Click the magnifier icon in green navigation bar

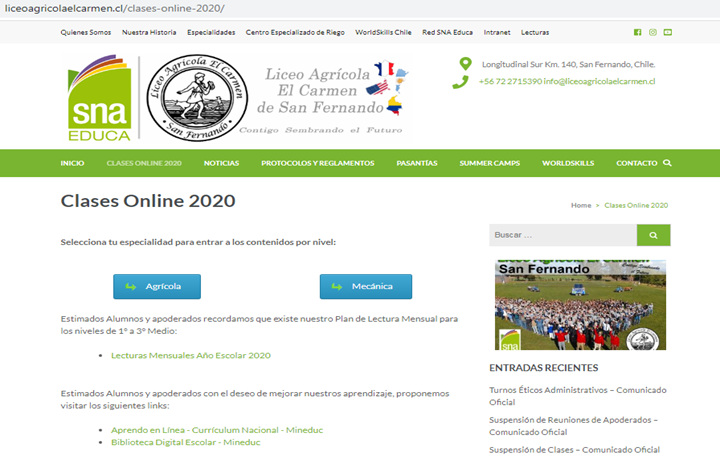[667, 163]
